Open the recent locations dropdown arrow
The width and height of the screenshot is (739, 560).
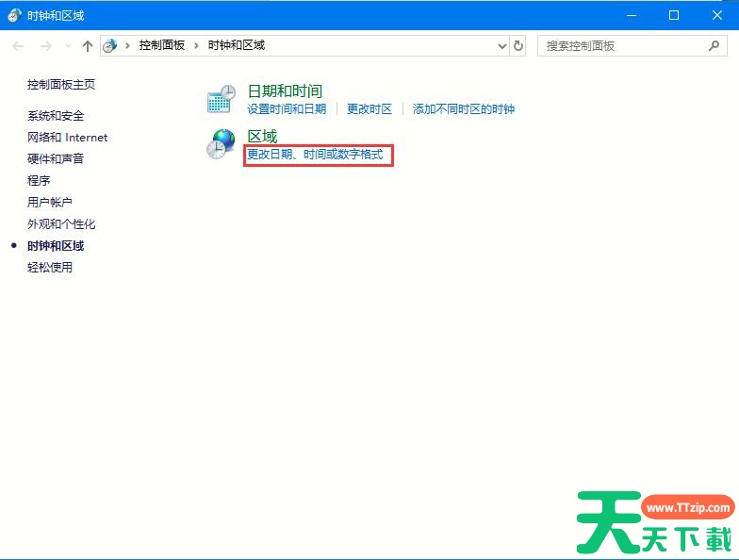pos(68,45)
